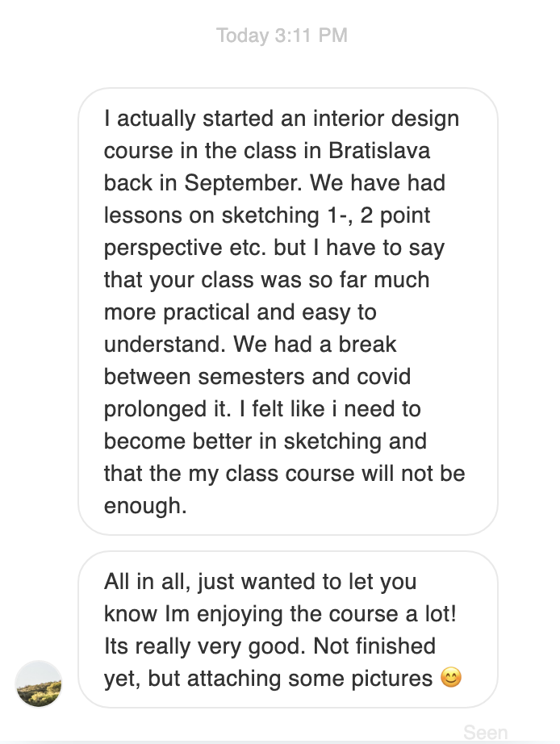Click the smiling face emoji in message
The width and height of the screenshot is (560, 744).
coord(452,678)
